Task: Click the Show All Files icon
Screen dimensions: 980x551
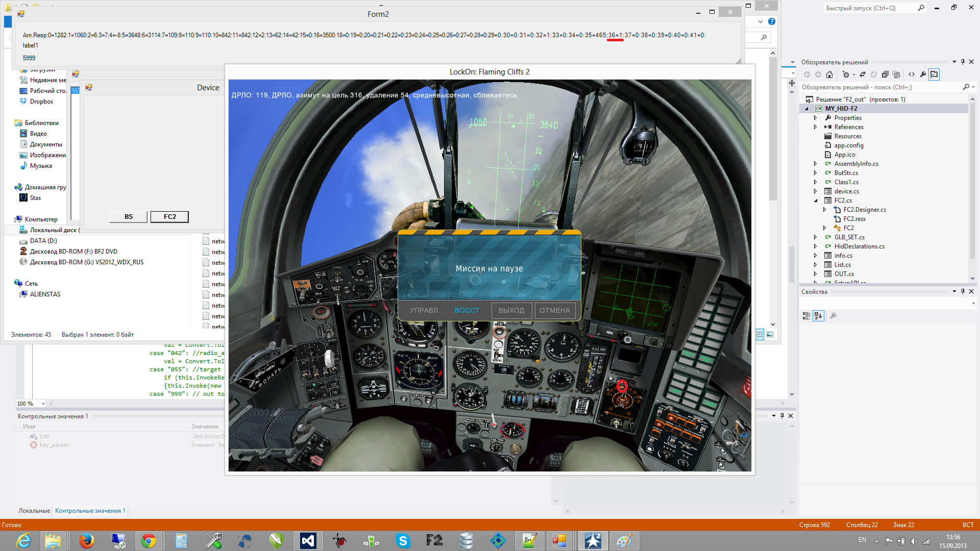Action: pos(896,74)
